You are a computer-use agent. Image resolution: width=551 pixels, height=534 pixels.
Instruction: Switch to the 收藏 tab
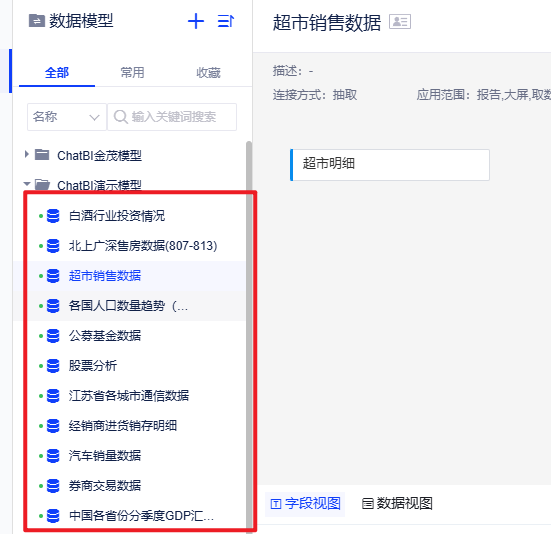[208, 73]
